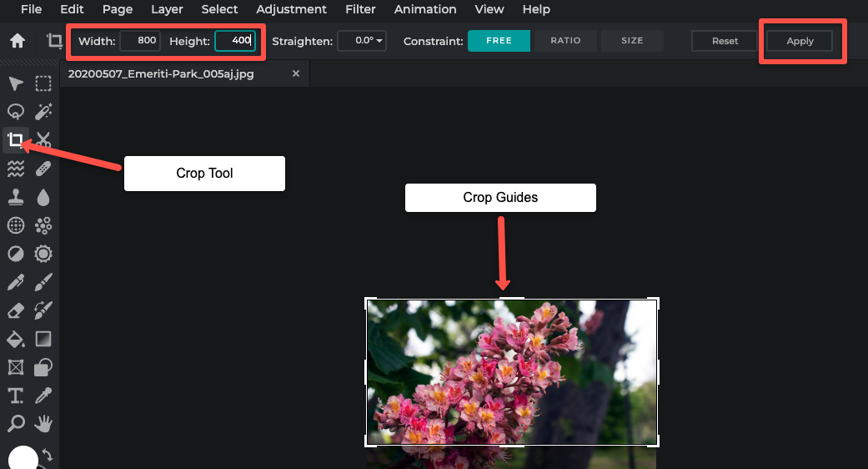
Task: Click the Apply button
Action: click(800, 41)
